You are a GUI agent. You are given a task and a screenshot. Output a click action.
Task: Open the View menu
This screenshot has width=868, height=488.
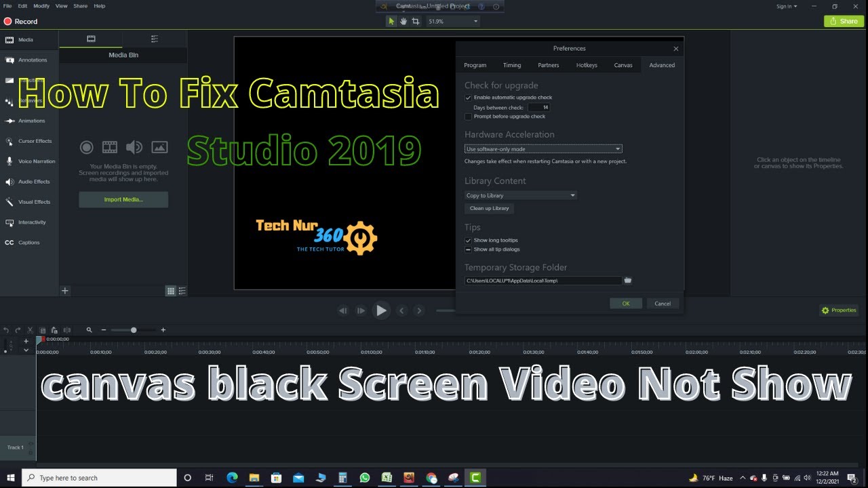pyautogui.click(x=62, y=5)
